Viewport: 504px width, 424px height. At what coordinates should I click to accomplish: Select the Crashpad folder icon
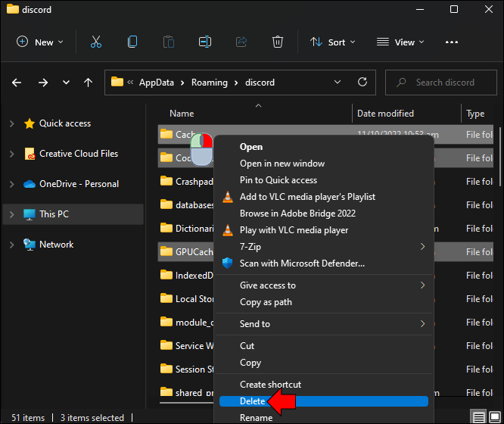pos(166,181)
